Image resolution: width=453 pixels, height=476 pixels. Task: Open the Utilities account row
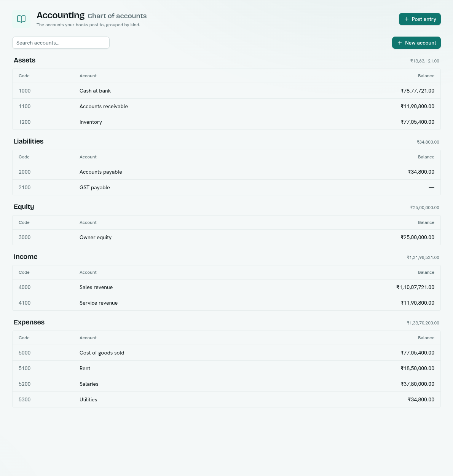click(x=226, y=399)
